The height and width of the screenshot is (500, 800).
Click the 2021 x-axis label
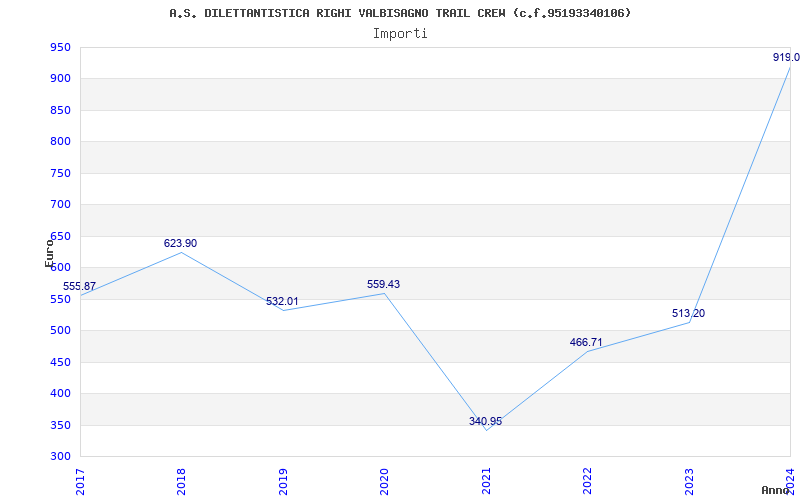pos(486,482)
